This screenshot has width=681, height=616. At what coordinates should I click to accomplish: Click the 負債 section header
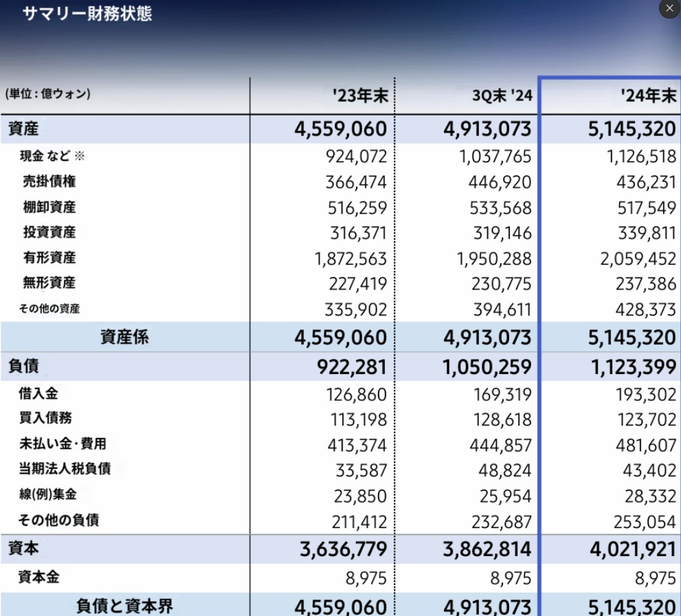pos(23,366)
